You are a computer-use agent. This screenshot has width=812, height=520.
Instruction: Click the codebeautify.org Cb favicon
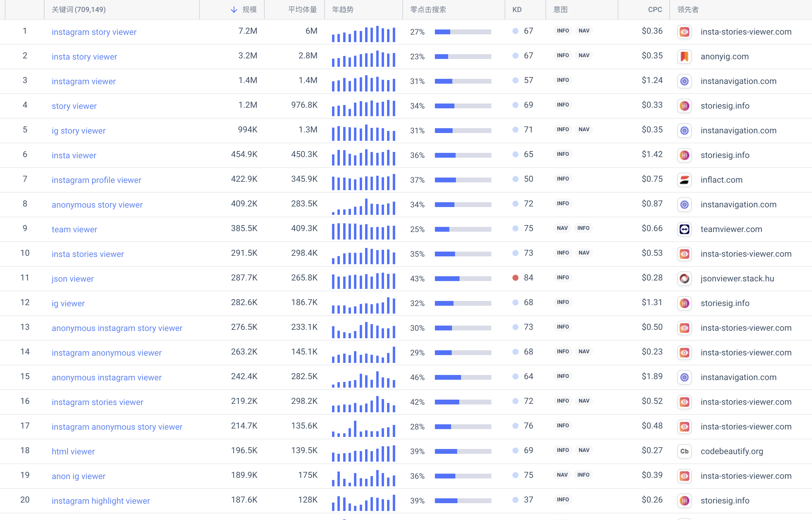coord(684,451)
